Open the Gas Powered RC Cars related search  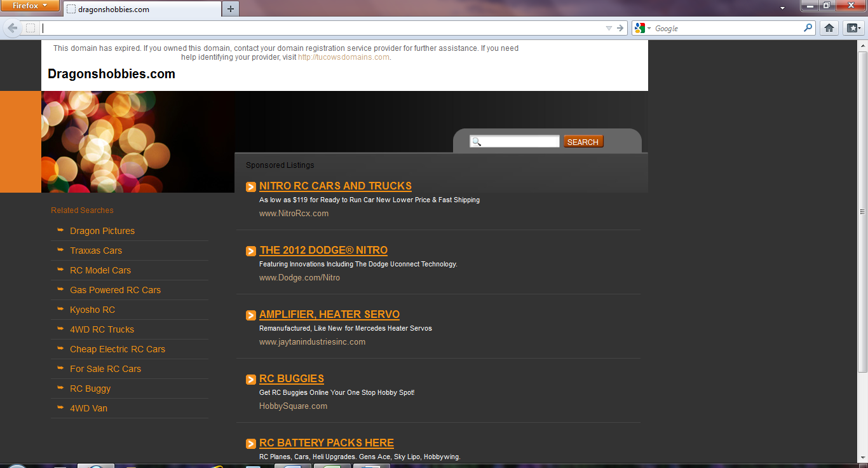click(x=115, y=290)
